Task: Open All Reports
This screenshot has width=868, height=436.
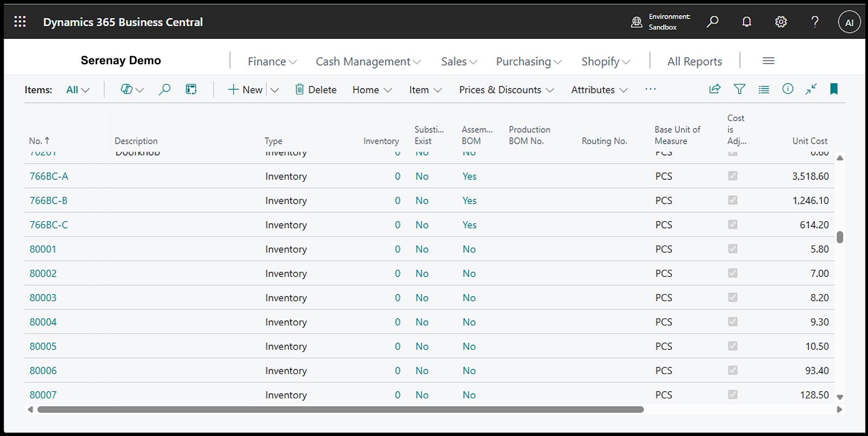Action: click(694, 61)
